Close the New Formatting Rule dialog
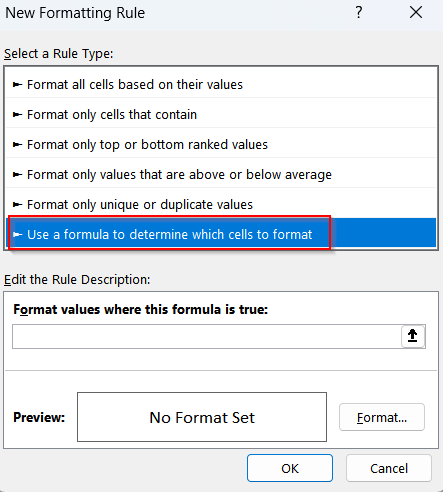This screenshot has height=492, width=443. tap(416, 13)
